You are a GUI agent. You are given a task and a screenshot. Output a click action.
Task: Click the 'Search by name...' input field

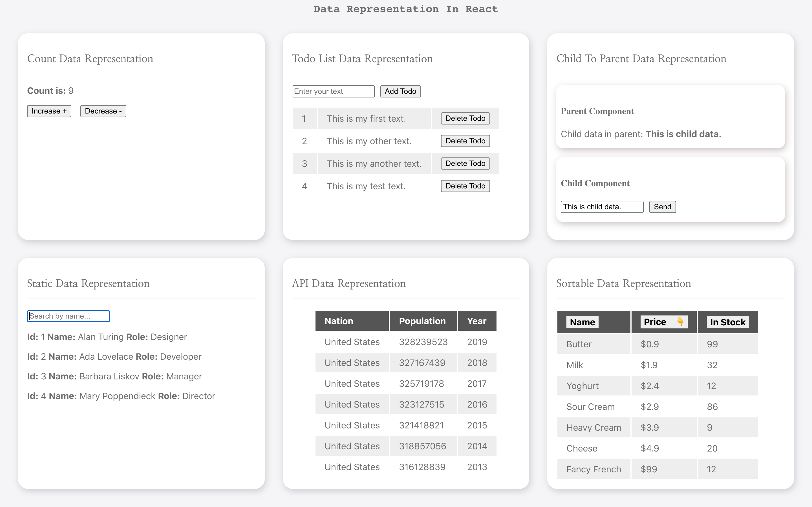click(68, 316)
